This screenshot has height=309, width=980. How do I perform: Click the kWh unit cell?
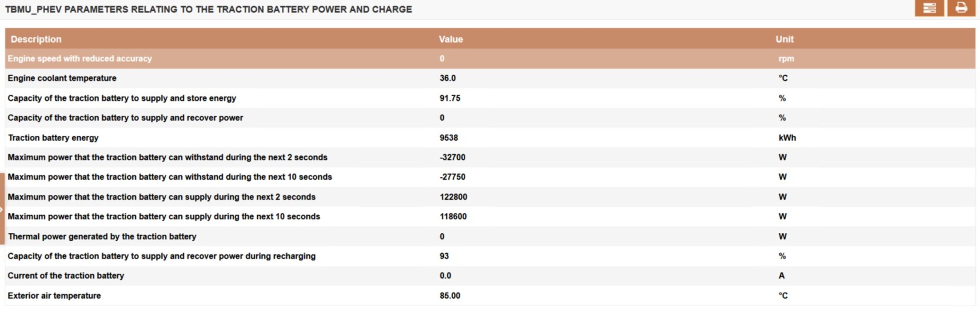pos(787,137)
